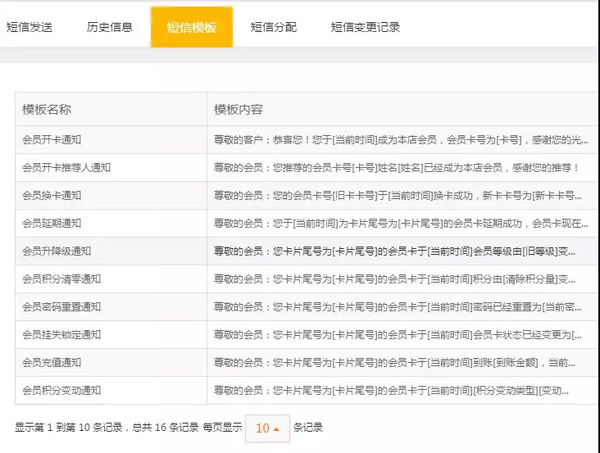Select the 会员开卡推荐人通知 row
The image size is (600, 453).
(x=66, y=167)
